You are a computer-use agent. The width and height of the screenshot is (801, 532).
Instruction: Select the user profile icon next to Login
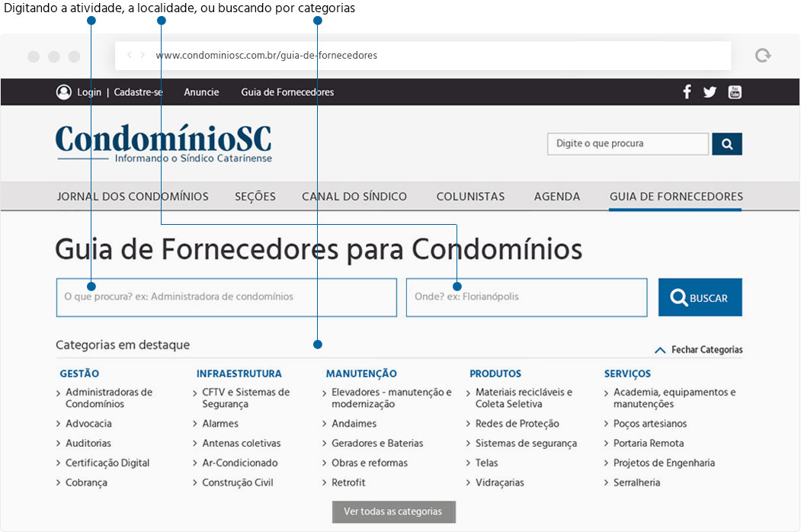point(64,91)
